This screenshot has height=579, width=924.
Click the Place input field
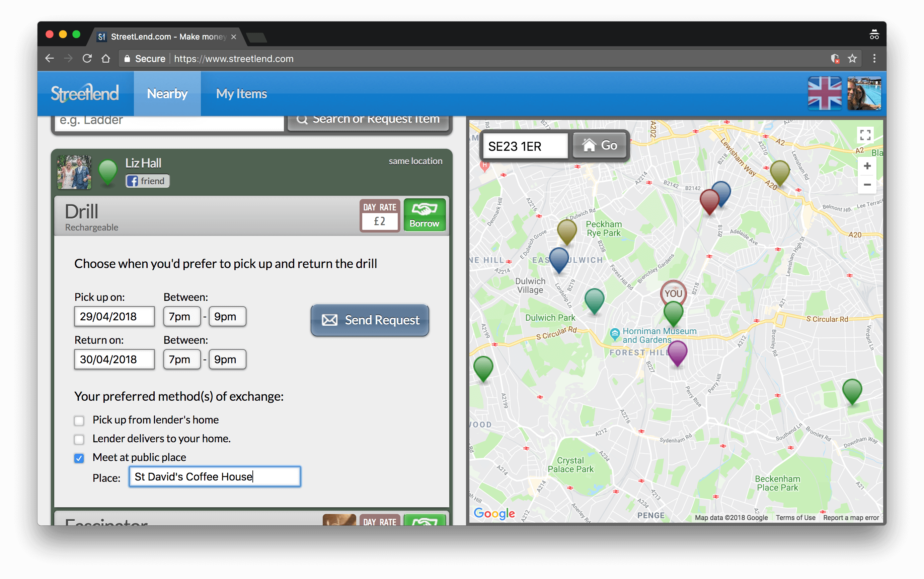[215, 477]
